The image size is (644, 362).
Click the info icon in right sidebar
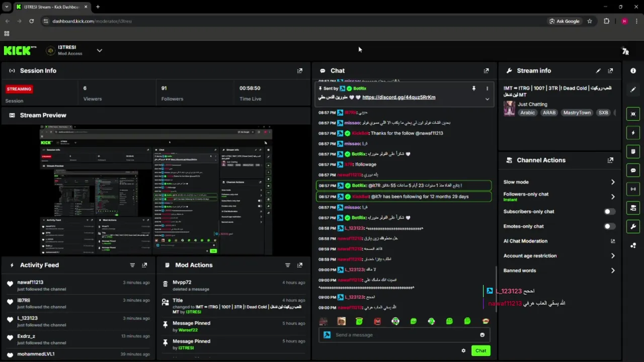[x=633, y=71]
